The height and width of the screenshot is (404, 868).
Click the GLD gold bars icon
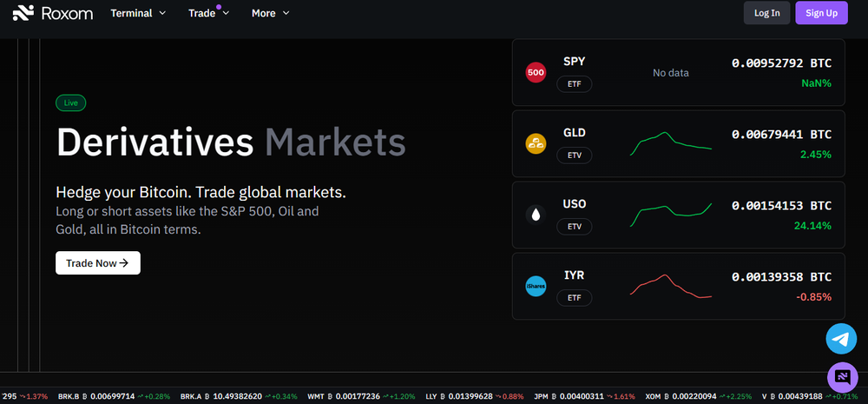tap(536, 143)
